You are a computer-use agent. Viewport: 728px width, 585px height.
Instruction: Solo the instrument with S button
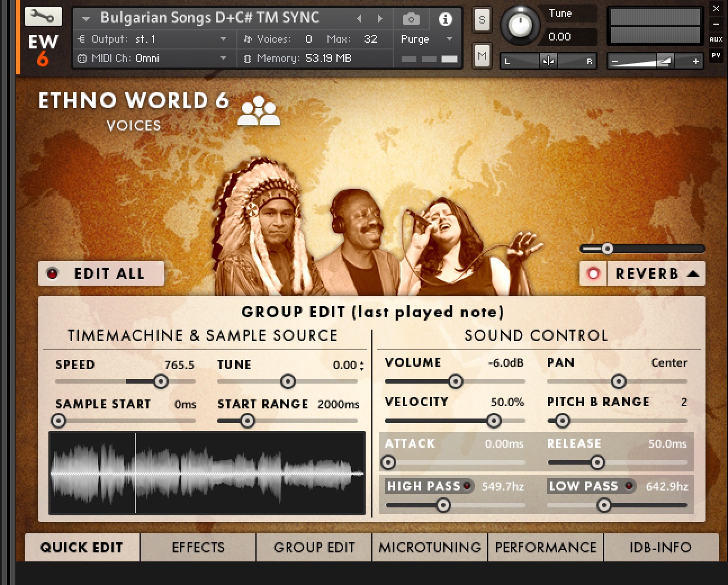pyautogui.click(x=482, y=21)
